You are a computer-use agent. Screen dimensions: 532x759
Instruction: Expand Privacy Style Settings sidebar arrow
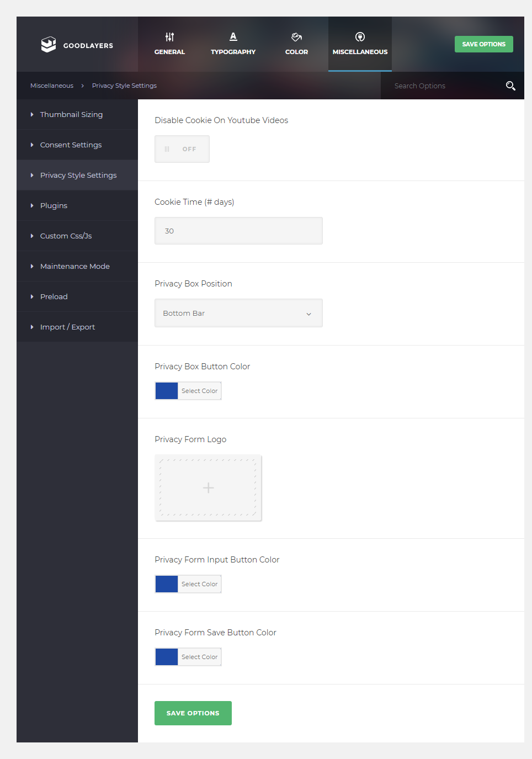coord(32,175)
